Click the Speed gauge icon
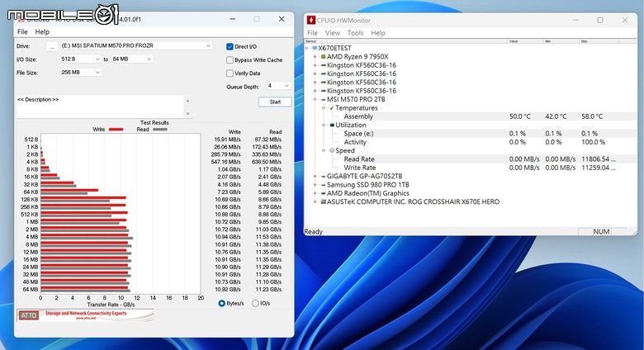 (332, 151)
